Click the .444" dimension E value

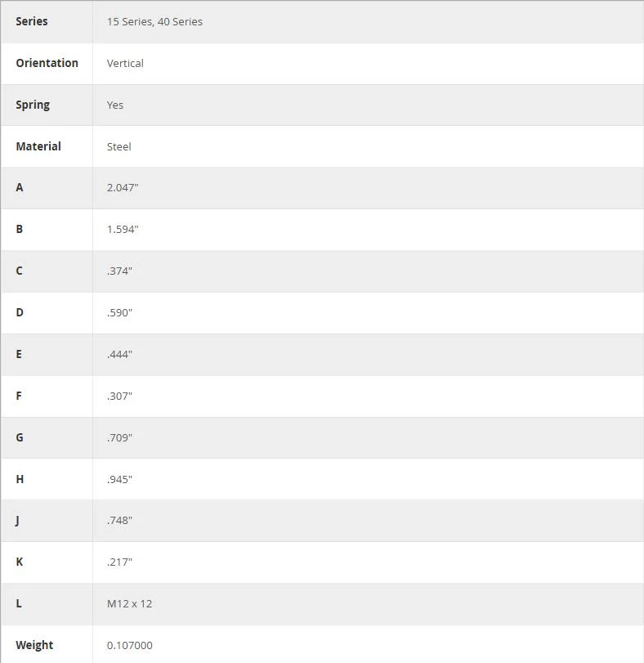119,354
